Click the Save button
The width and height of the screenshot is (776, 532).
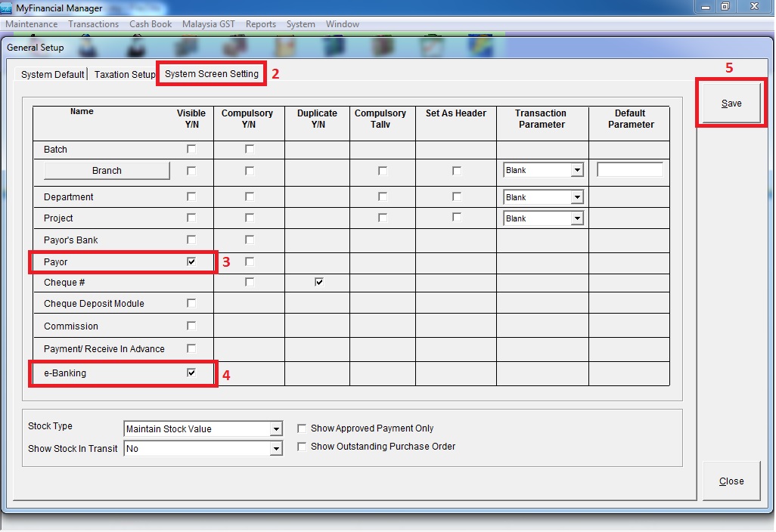731,104
